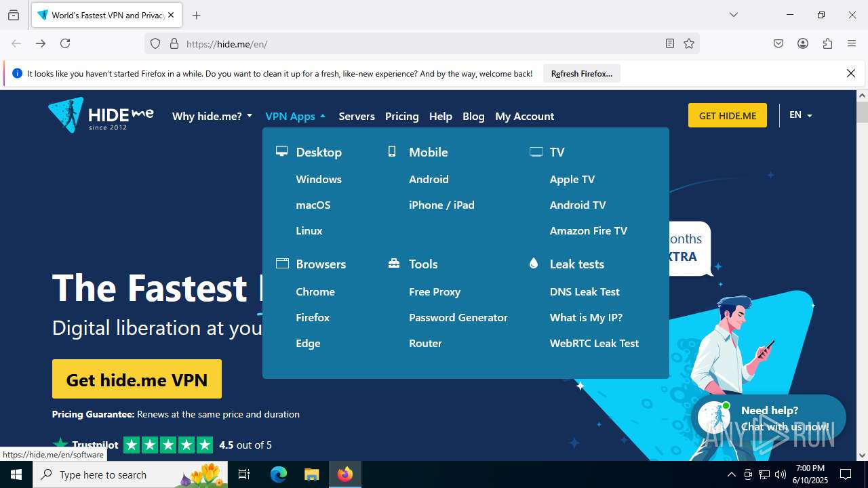
Task: Show hidden system tray icons
Action: pos(731,474)
